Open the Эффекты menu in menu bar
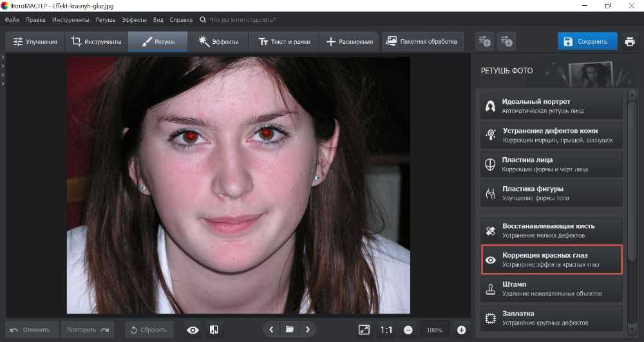Viewport: 644px width, 342px height. click(133, 20)
